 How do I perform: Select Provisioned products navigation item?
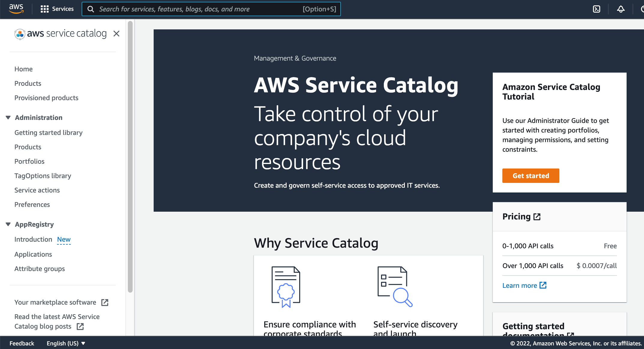[46, 98]
